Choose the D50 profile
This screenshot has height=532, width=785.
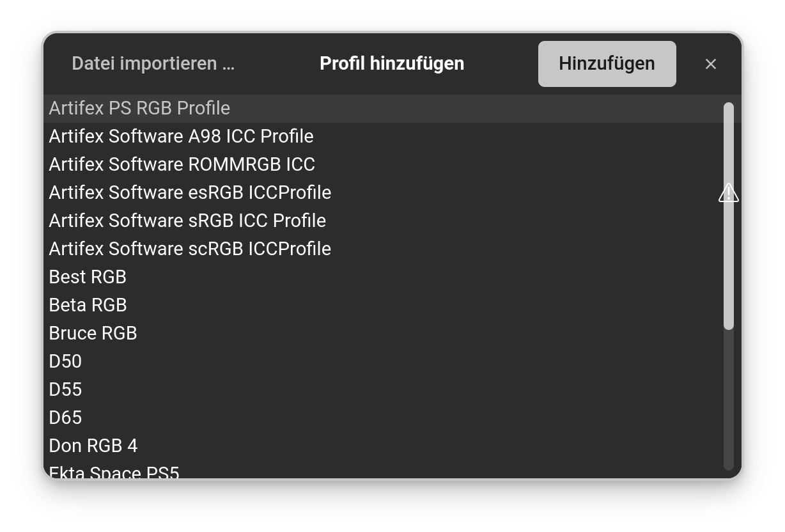(x=65, y=361)
